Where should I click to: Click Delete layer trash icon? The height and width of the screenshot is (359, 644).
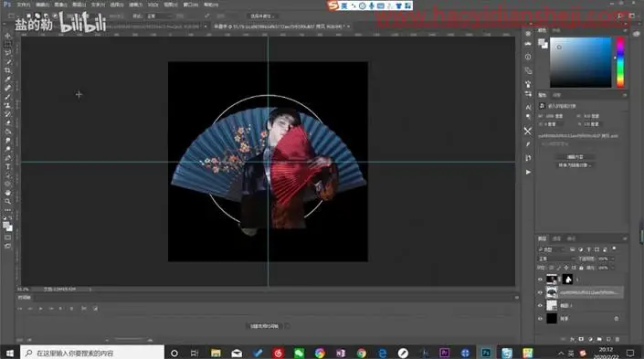pyautogui.click(x=618, y=339)
